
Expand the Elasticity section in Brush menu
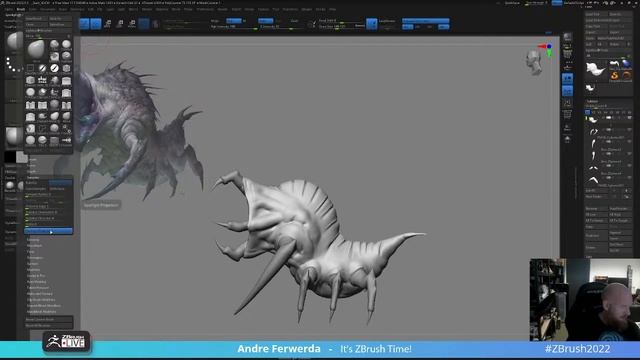click(32, 240)
